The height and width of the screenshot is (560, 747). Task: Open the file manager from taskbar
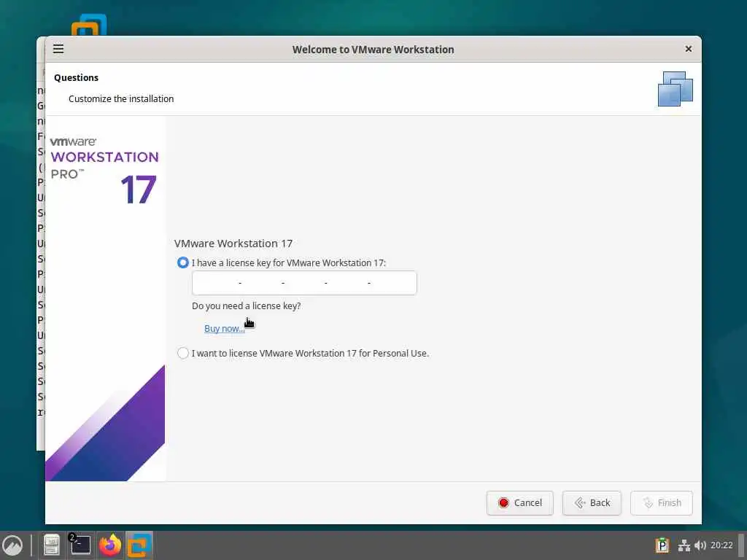pyautogui.click(x=52, y=545)
